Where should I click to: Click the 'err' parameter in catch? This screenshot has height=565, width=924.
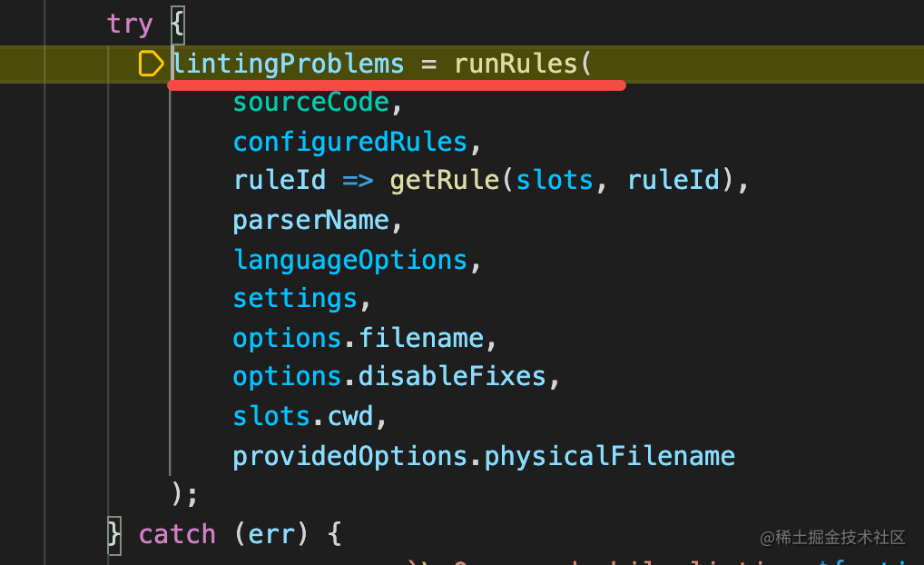coord(271,535)
